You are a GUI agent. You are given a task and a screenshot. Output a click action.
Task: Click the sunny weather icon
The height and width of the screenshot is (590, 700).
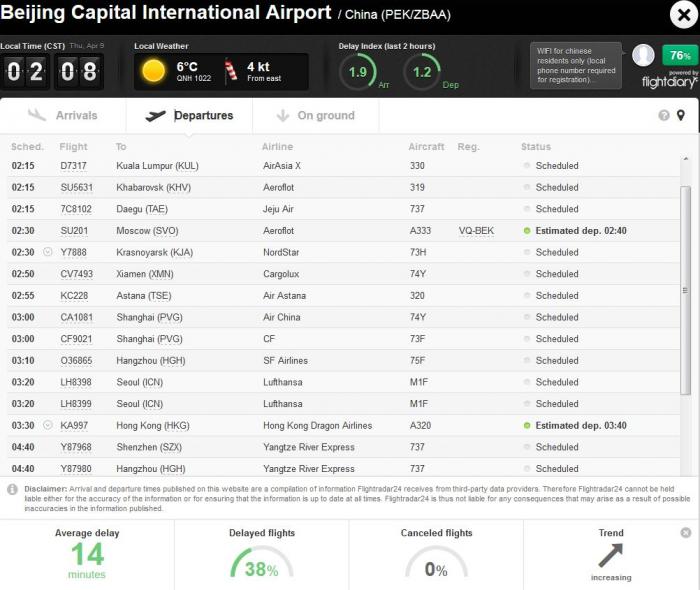coord(153,71)
